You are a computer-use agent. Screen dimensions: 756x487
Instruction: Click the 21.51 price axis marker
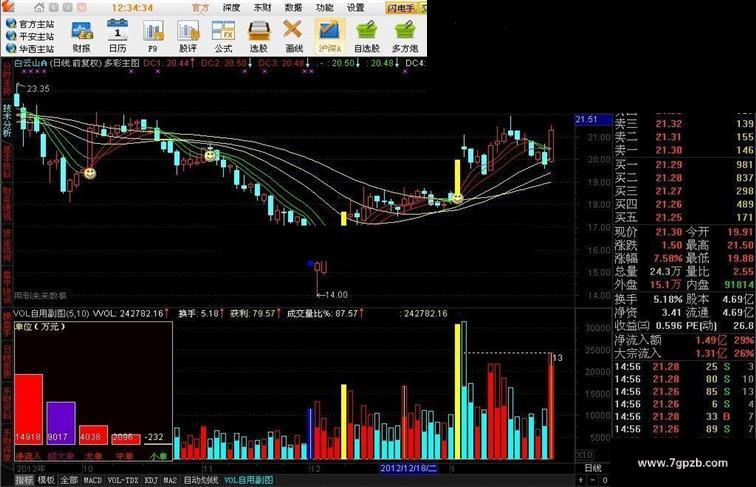(x=593, y=119)
